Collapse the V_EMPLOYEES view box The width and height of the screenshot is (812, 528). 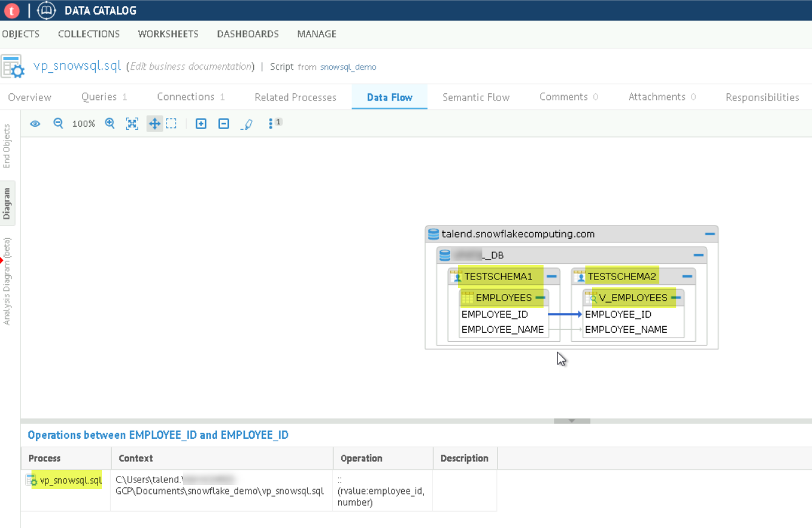[x=676, y=298]
